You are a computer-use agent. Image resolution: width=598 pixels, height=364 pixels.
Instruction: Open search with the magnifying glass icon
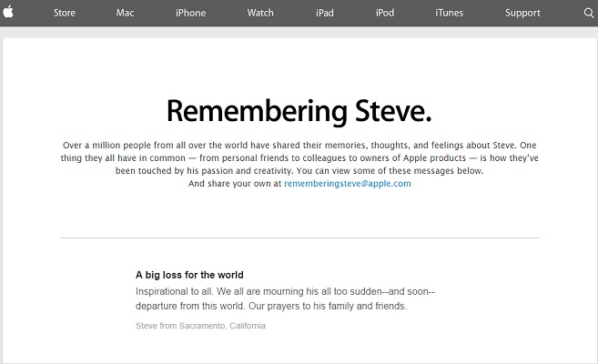(x=589, y=13)
